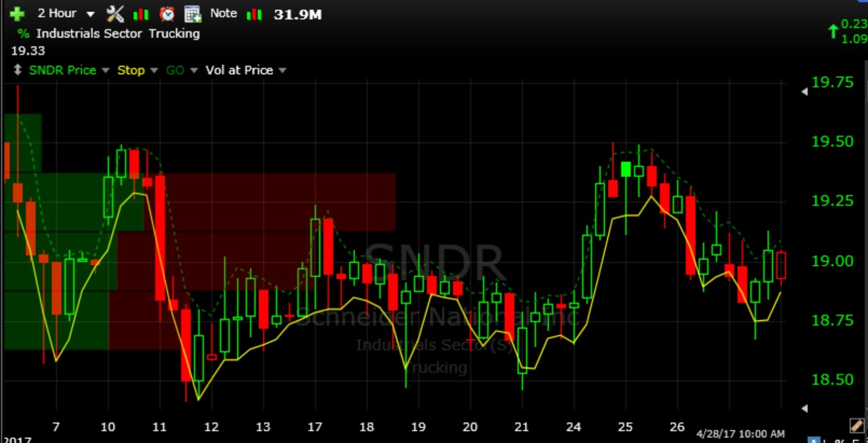Viewport: 868px width, 443px height.
Task: Click the white triangle marker below 18.50
Action: coord(805,408)
